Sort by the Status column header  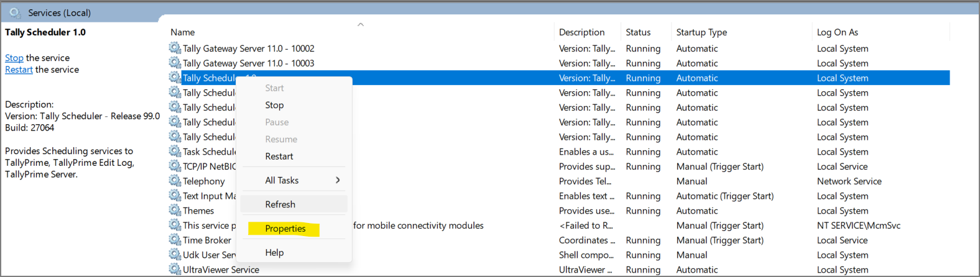[x=638, y=32]
